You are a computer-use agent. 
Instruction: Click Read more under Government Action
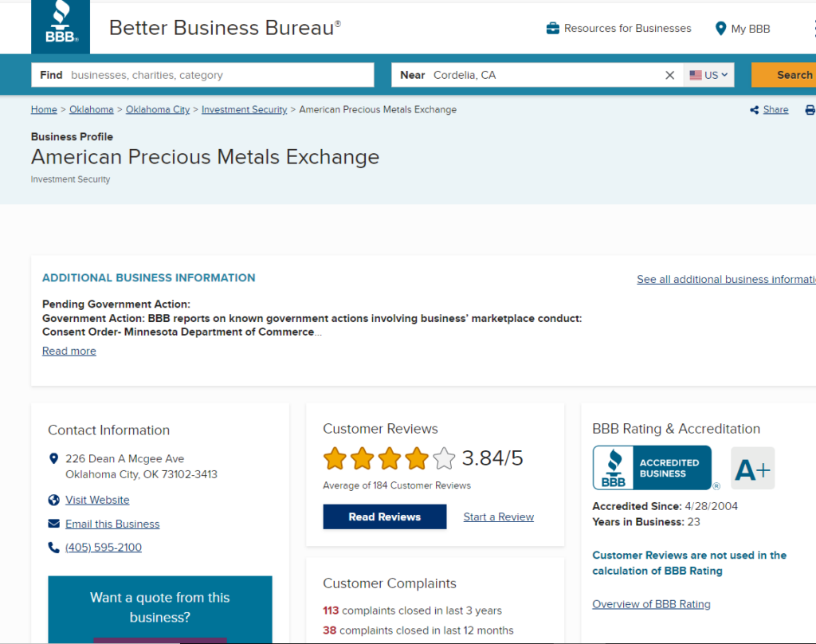pos(69,351)
